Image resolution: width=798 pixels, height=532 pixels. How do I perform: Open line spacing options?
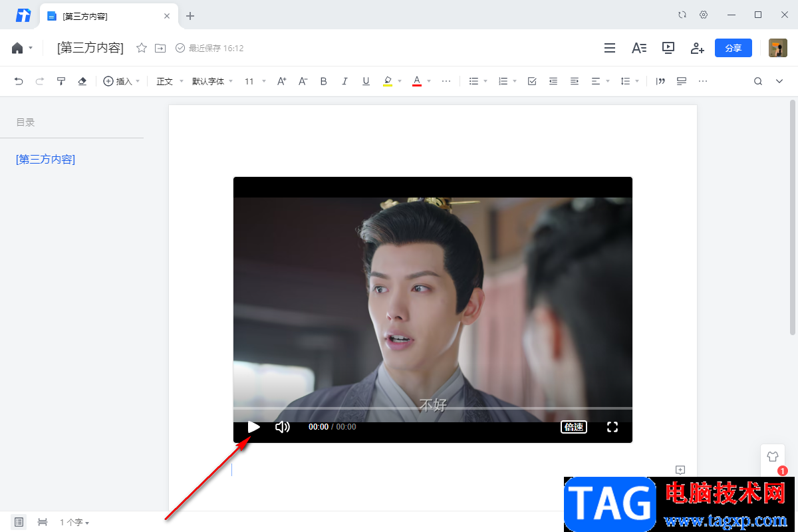click(x=629, y=81)
